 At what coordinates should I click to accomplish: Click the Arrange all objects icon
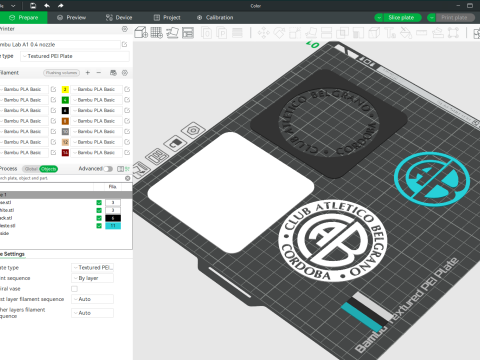(188, 33)
